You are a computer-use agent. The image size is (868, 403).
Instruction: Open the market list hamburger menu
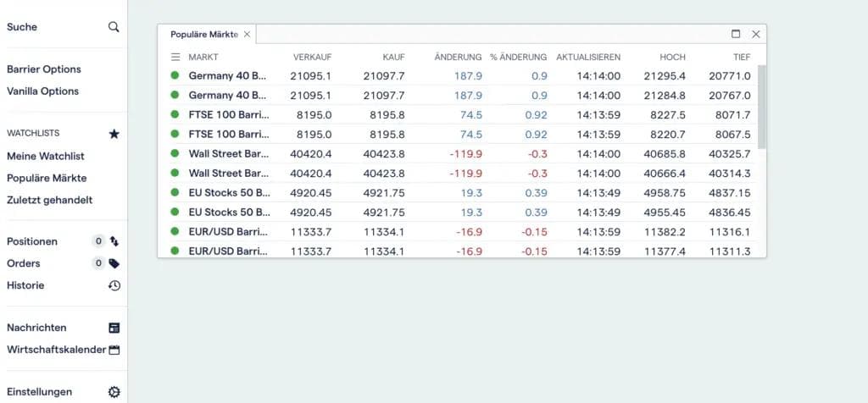coord(175,57)
